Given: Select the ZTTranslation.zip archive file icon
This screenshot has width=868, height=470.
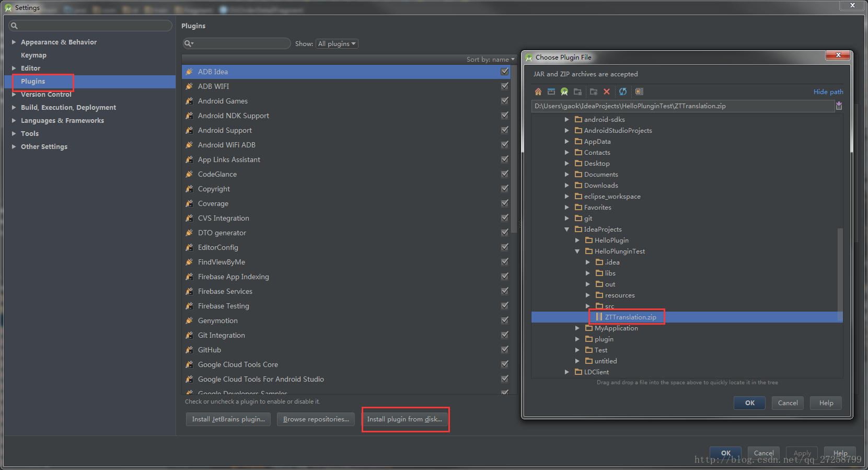Looking at the screenshot, I should click(599, 317).
